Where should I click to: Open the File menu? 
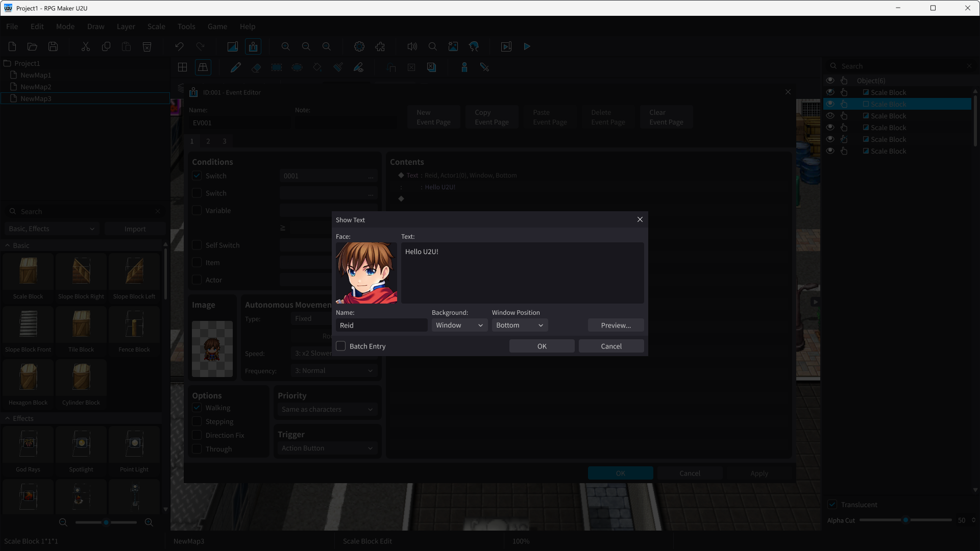tap(12, 27)
